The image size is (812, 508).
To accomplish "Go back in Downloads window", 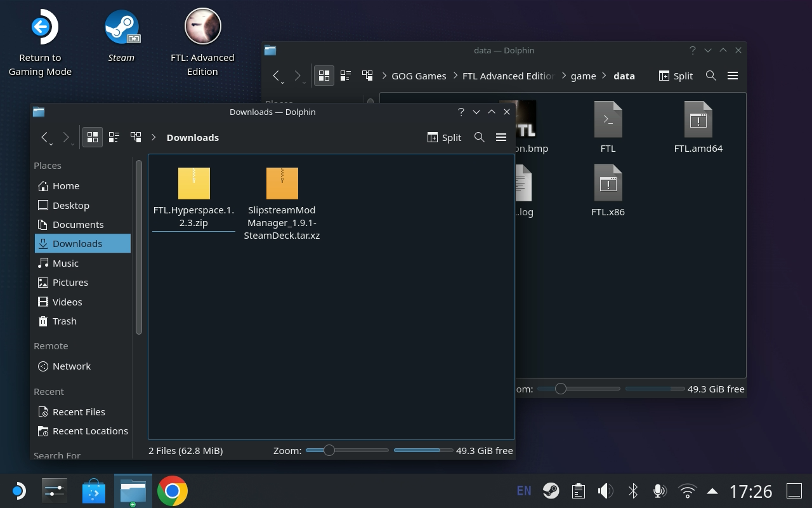I will (x=45, y=138).
